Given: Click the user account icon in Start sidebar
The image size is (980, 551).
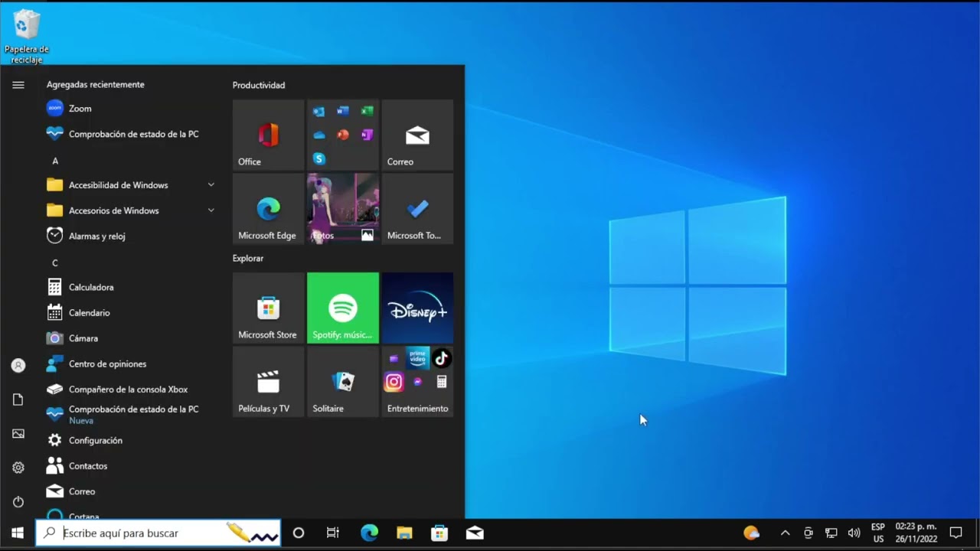Looking at the screenshot, I should [18, 366].
